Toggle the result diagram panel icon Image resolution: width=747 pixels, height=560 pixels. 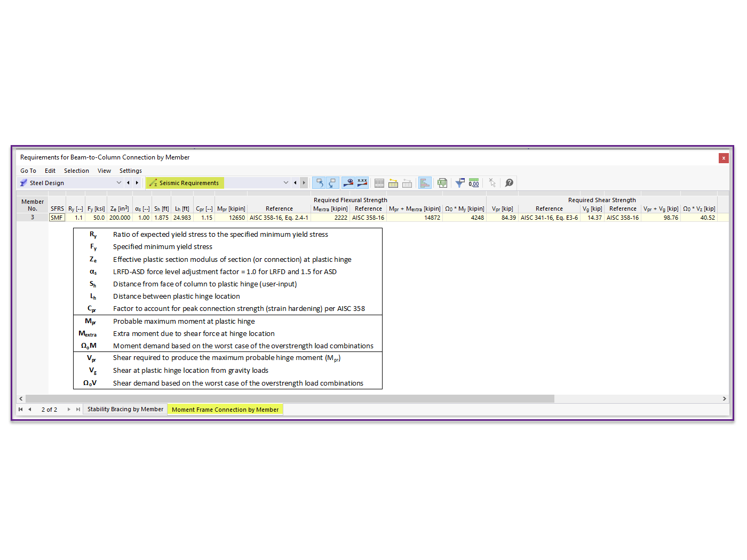coord(425,182)
